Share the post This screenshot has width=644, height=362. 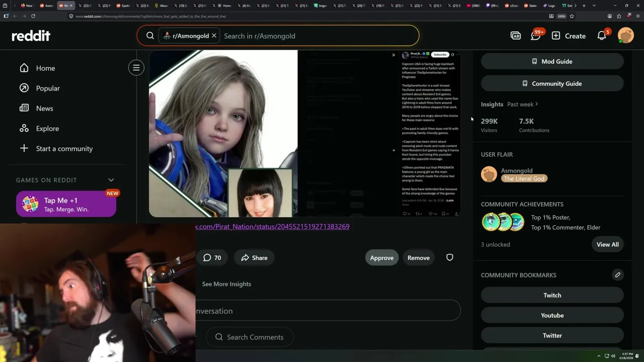254,258
